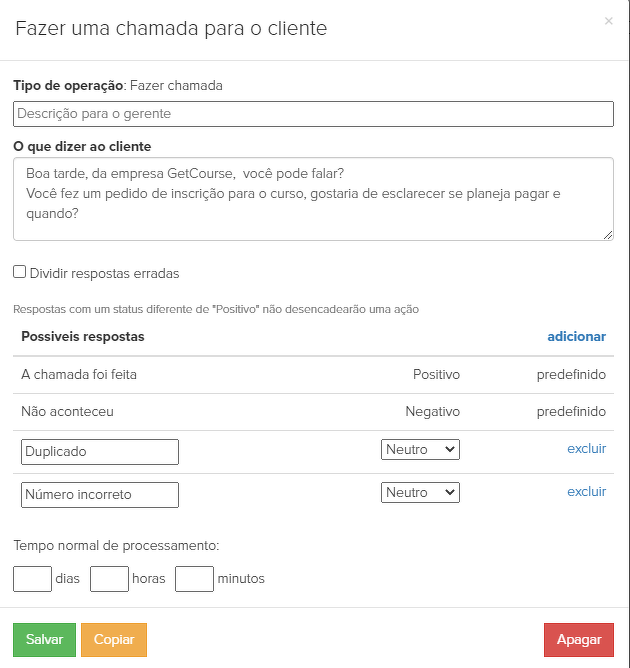Click the 'O que dizer ao cliente' textarea

tap(313, 198)
